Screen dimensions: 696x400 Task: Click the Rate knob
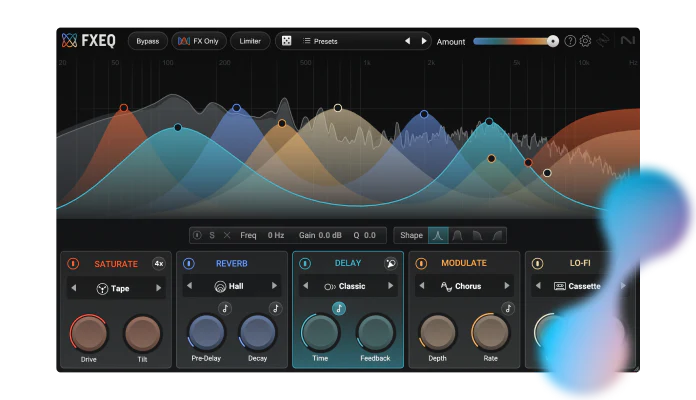[x=490, y=332]
